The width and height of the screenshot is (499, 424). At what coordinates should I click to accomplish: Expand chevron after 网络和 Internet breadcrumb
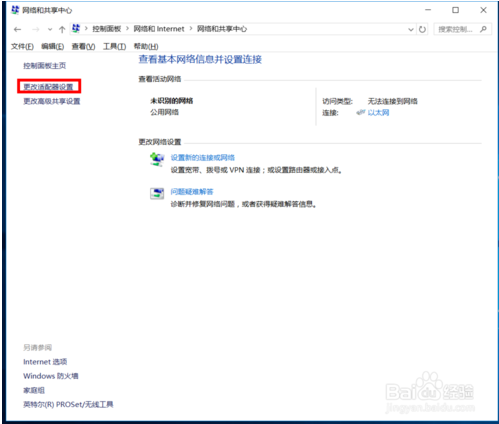click(191, 29)
